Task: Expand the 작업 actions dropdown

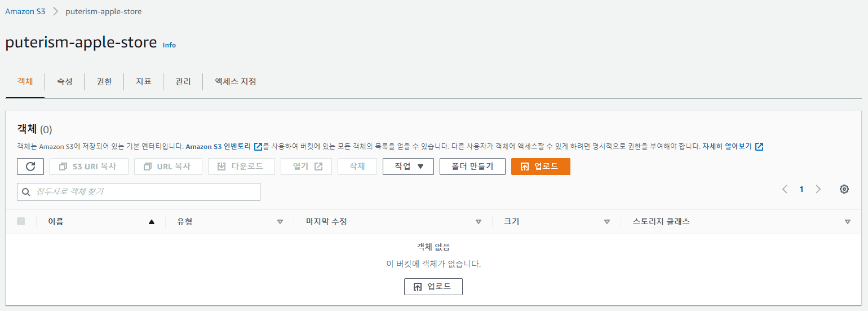Action: [408, 167]
